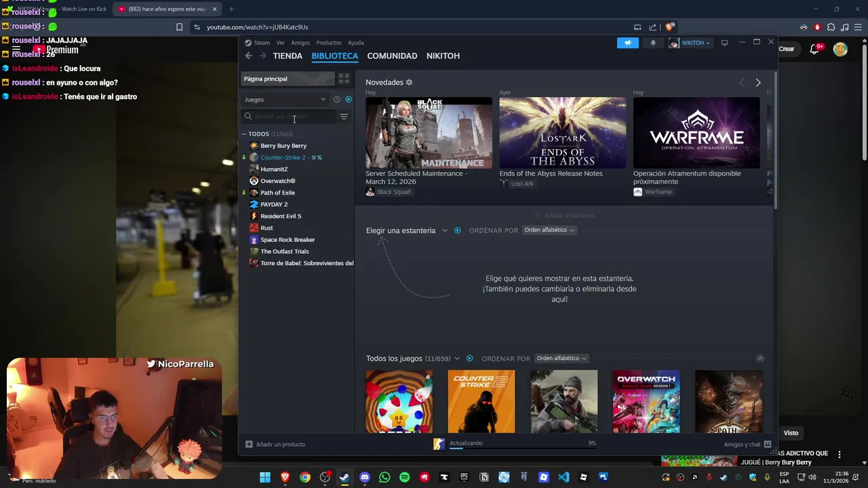868x488 pixels.
Task: Open the Amigos menu
Action: pos(300,43)
